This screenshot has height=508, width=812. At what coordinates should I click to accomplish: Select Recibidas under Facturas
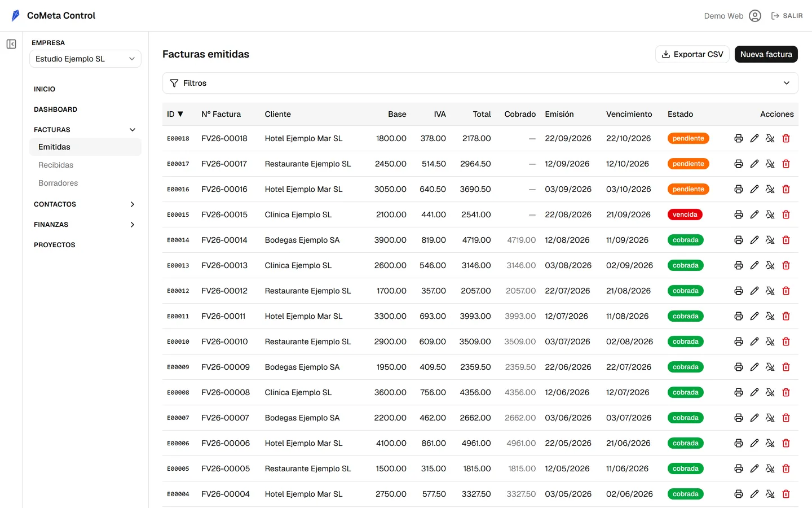[x=56, y=165]
